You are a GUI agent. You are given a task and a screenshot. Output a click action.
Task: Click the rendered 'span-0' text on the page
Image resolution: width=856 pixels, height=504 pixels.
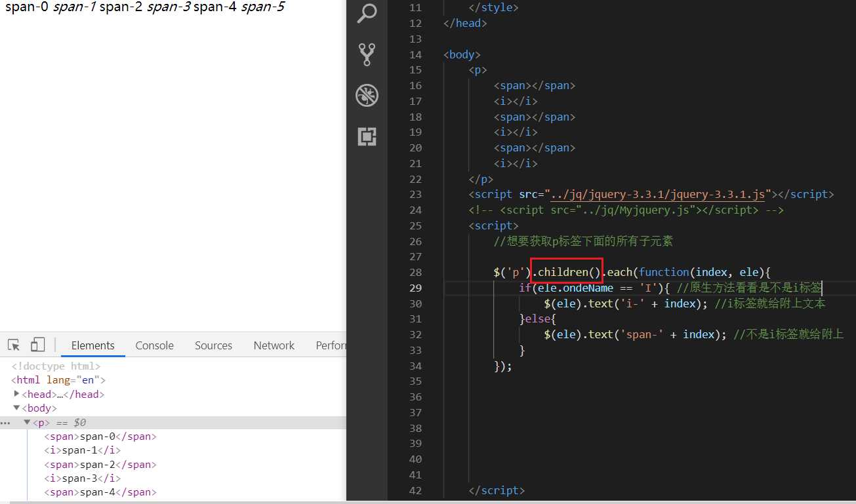(x=27, y=8)
